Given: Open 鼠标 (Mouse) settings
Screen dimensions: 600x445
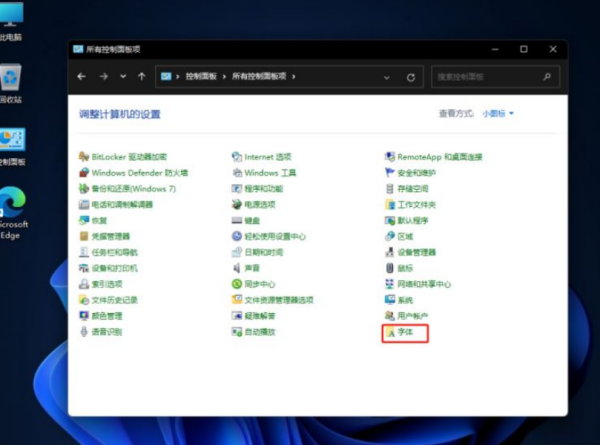Looking at the screenshot, I should (x=405, y=268).
